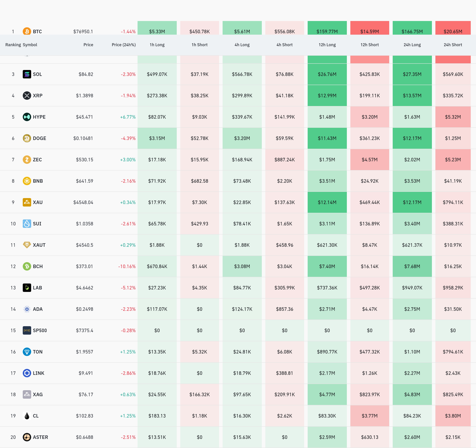The height and width of the screenshot is (448, 476).
Task: Click the ZEC coin icon
Action: (x=27, y=159)
